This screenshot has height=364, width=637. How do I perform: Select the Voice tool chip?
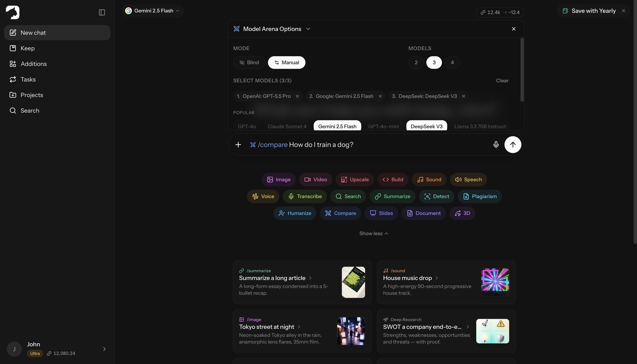point(263,196)
